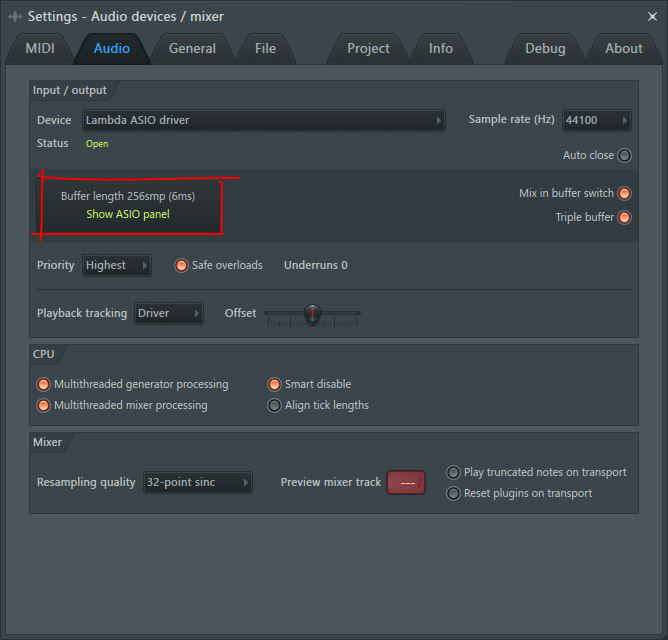
Task: Open the File tab
Action: [x=265, y=49]
